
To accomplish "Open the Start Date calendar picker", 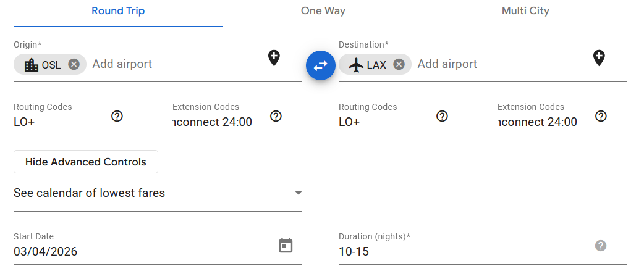I will pos(286,245).
